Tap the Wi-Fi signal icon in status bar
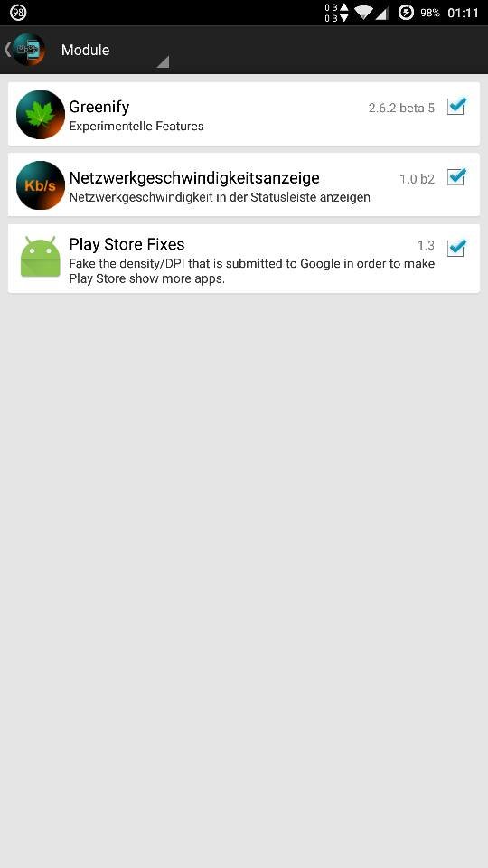This screenshot has height=868, width=488. (364, 12)
